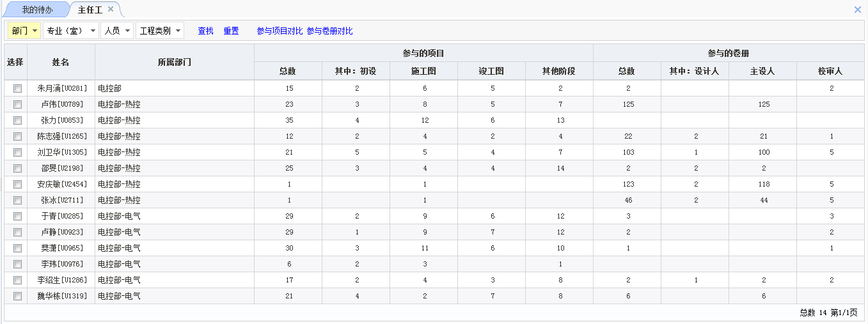The height and width of the screenshot is (324, 868).
Task: Click the 所属部门 column header
Action: 174,62
